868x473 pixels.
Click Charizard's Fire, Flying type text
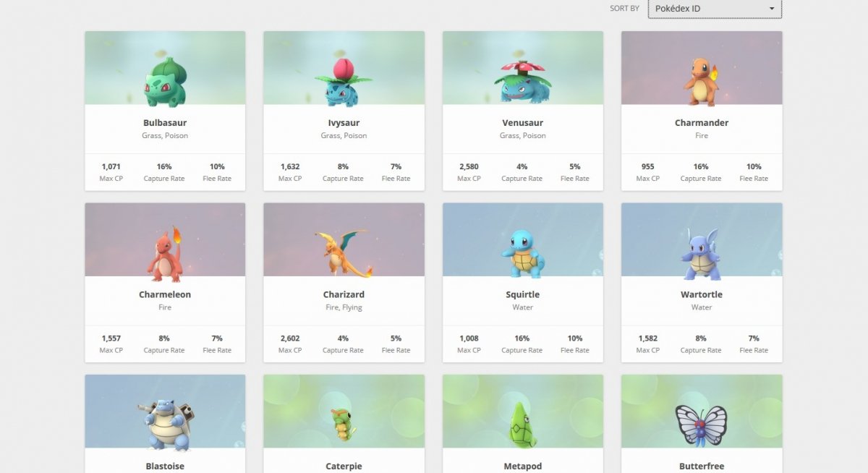344,307
